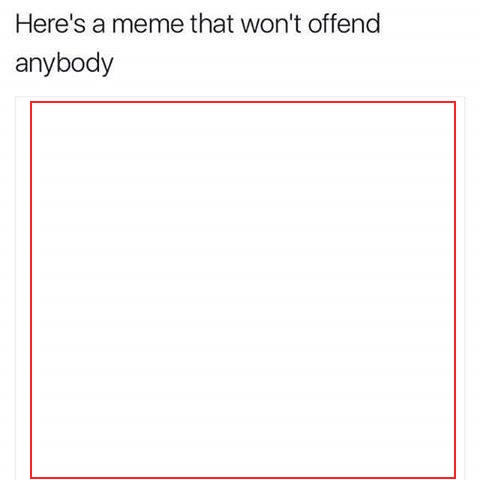
Task: Click the top edge of the red border
Action: [x=243, y=102]
